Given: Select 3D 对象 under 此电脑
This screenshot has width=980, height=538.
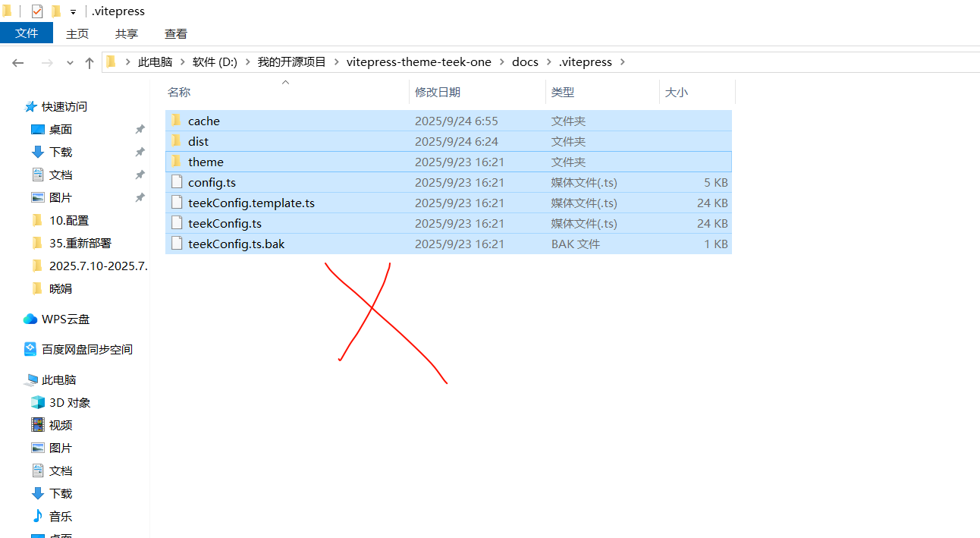Looking at the screenshot, I should 70,402.
